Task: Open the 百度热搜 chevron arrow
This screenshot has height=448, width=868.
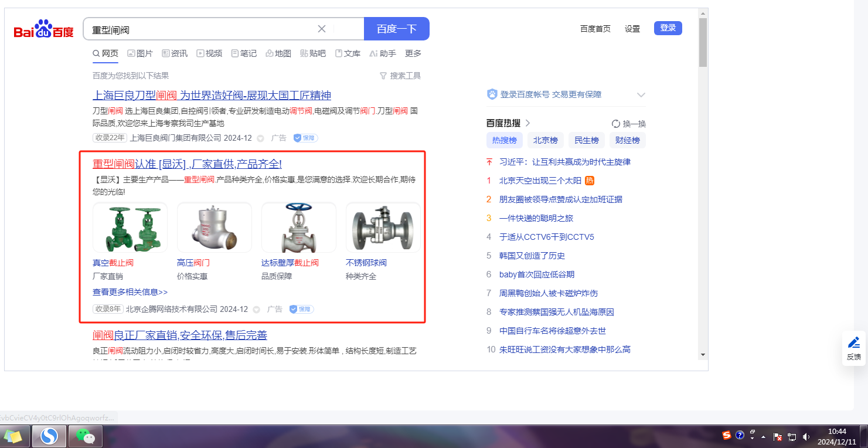Action: 527,123
